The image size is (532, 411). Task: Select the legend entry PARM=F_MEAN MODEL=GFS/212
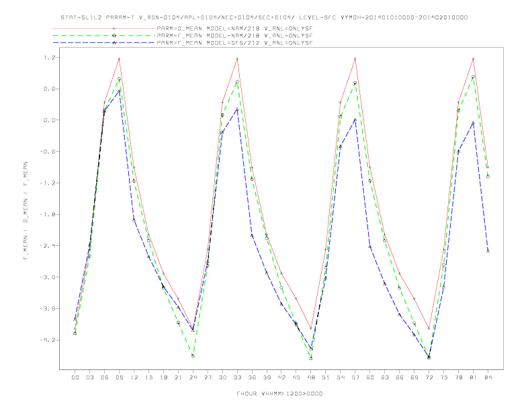tap(234, 43)
